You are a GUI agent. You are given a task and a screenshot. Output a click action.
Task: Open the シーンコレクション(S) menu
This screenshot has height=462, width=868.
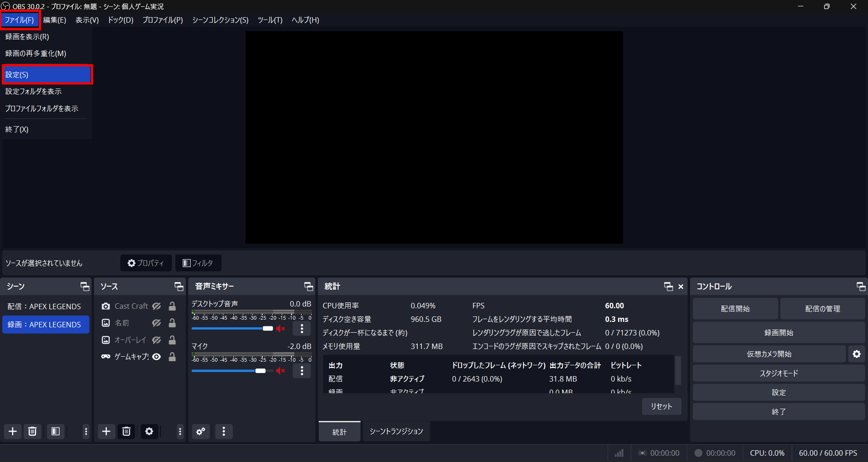tap(220, 20)
